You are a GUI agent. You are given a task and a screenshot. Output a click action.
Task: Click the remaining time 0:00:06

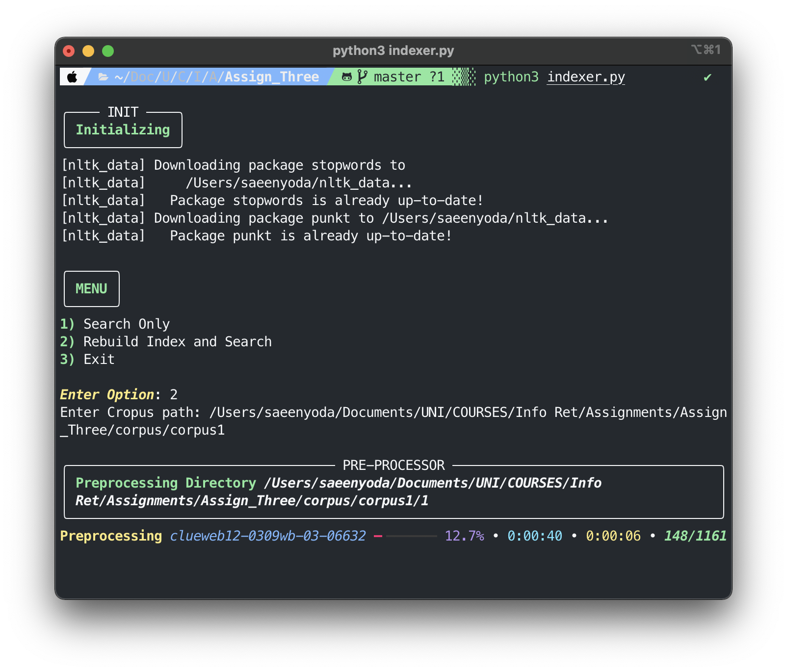613,536
